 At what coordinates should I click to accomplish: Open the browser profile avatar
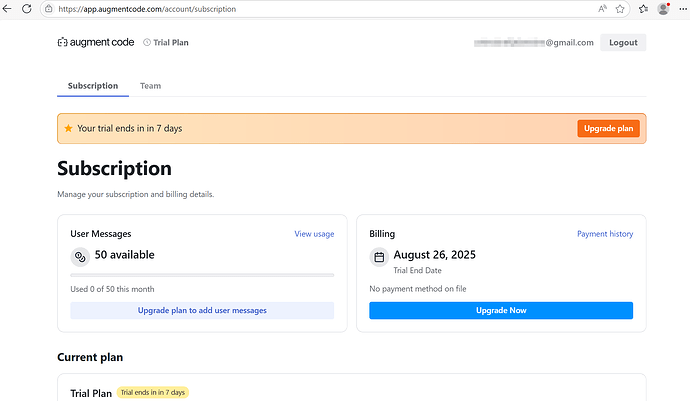point(663,8)
